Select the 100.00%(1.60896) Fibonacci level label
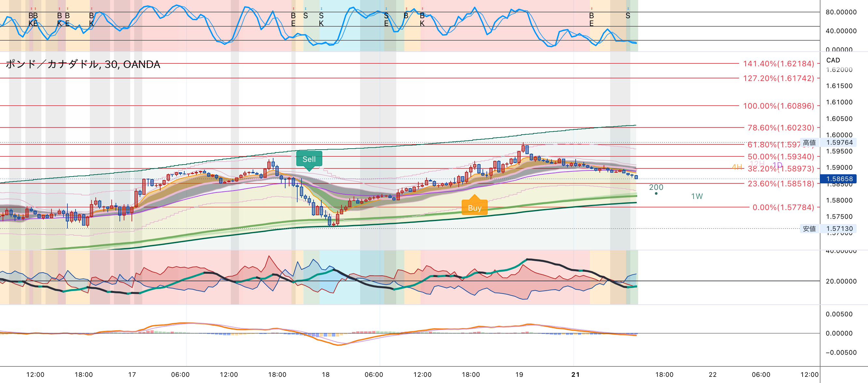Image resolution: width=868 pixels, height=383 pixels. point(778,106)
